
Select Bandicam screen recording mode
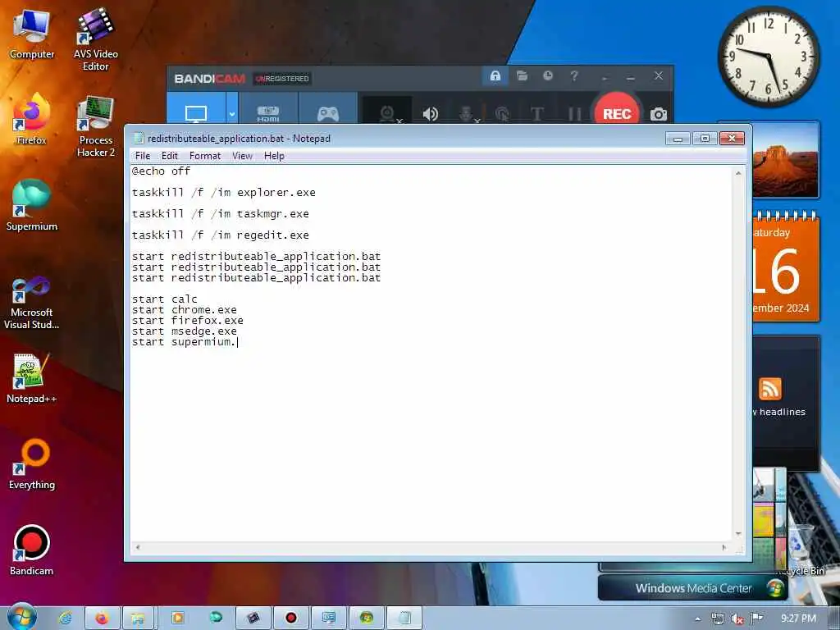tap(196, 113)
